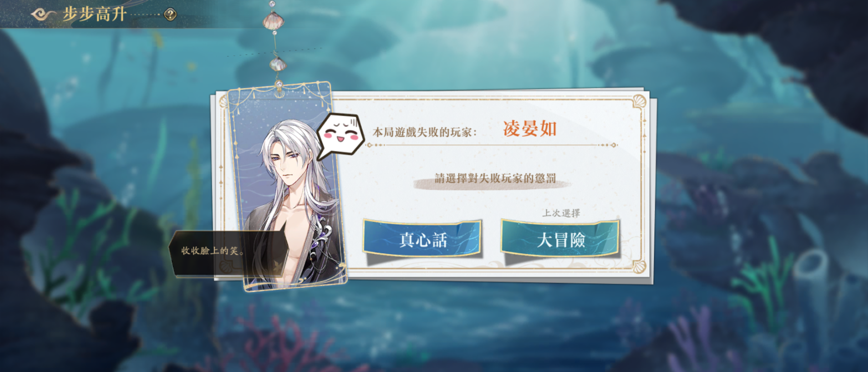Tap the 上次選擇 label
The image size is (868, 372).
[x=561, y=213]
